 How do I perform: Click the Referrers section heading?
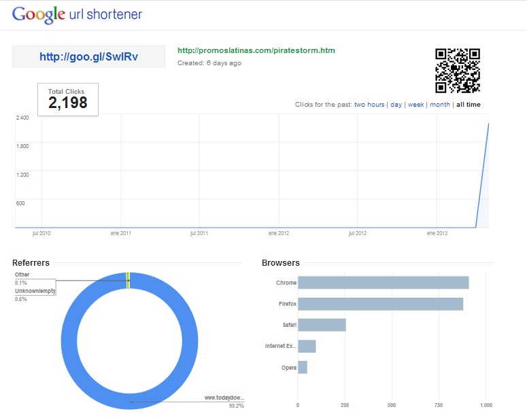[x=31, y=263]
